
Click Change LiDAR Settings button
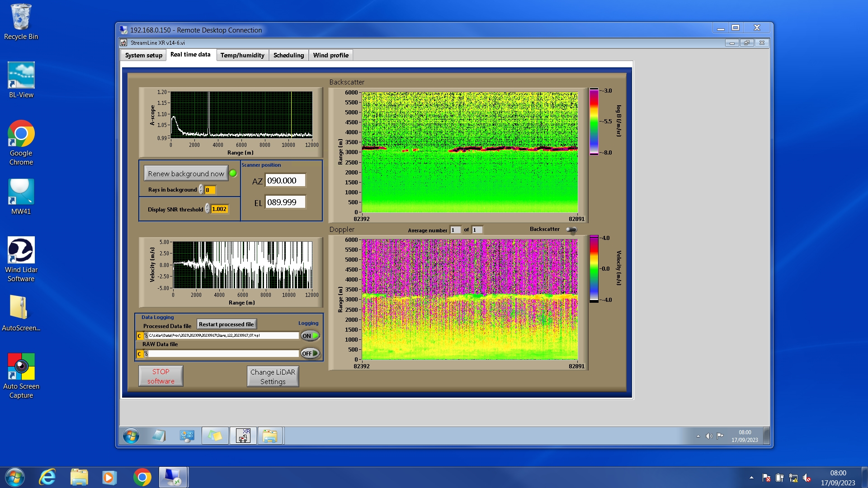point(273,376)
